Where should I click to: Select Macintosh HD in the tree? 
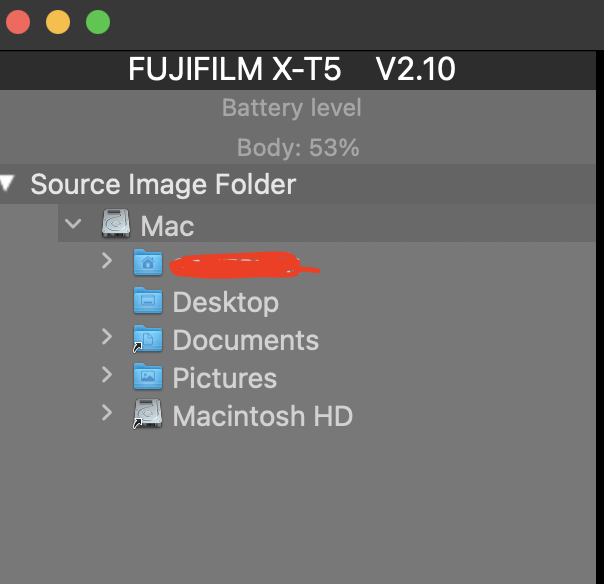pos(263,416)
